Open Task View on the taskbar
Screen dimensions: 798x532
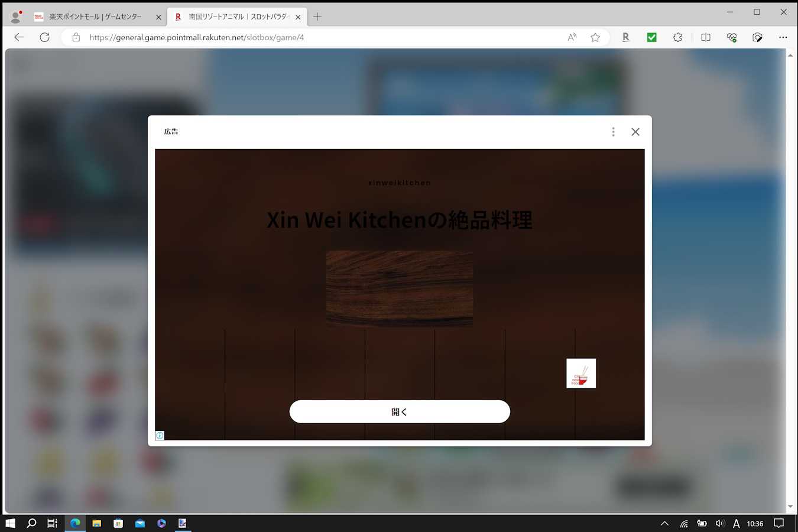click(x=53, y=523)
